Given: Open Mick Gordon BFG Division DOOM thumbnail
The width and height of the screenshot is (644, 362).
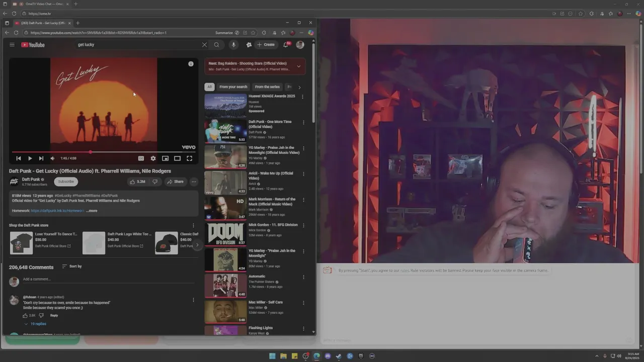Looking at the screenshot, I should click(225, 234).
